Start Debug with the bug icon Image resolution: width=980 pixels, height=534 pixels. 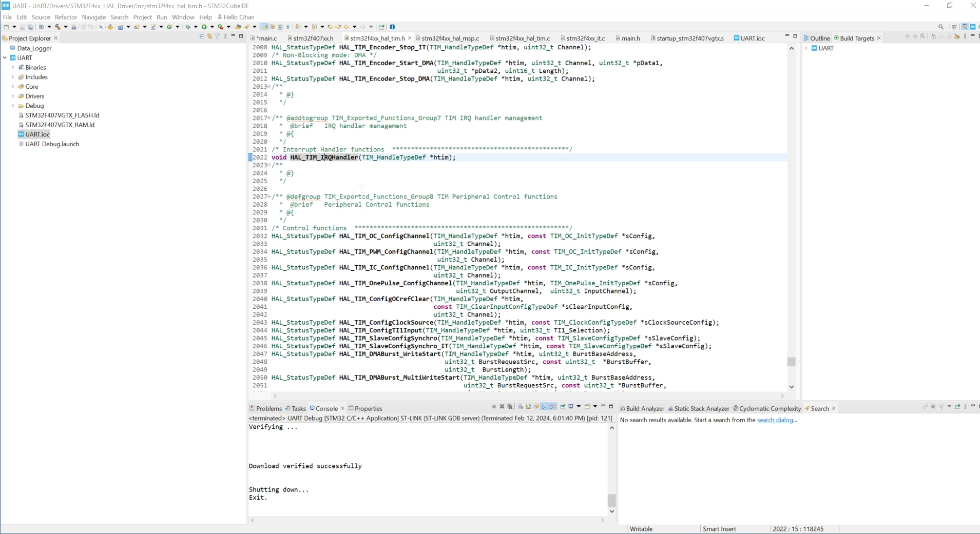point(188,27)
